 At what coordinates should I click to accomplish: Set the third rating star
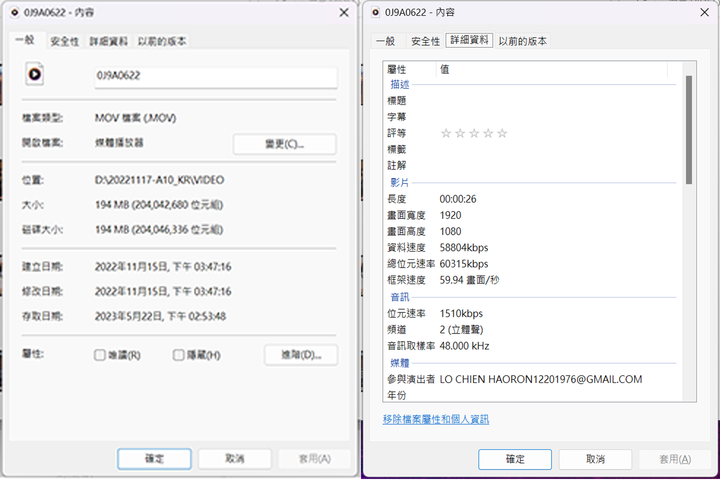[474, 133]
